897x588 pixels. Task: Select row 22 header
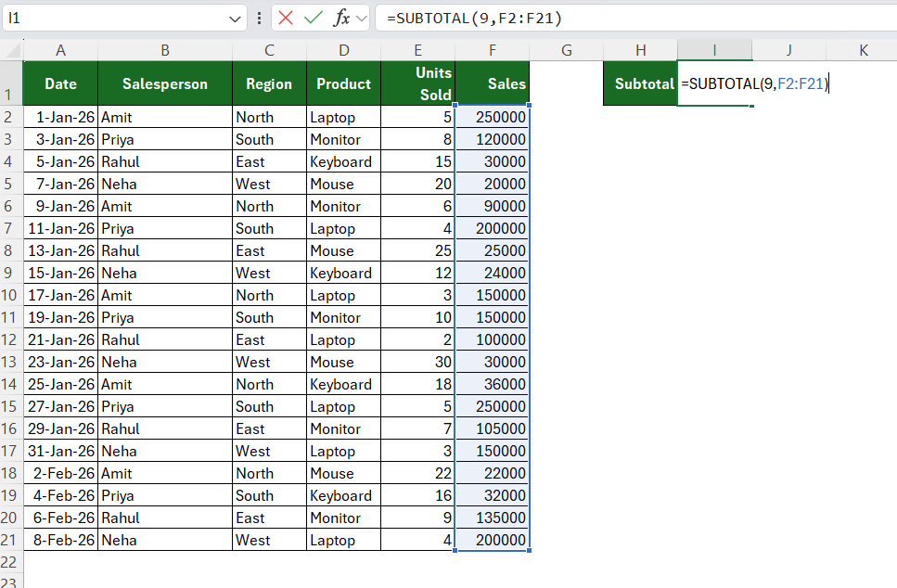[x=11, y=562]
